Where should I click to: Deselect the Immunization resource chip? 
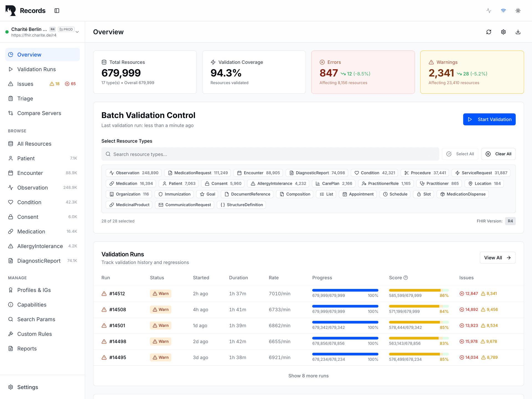pyautogui.click(x=174, y=194)
